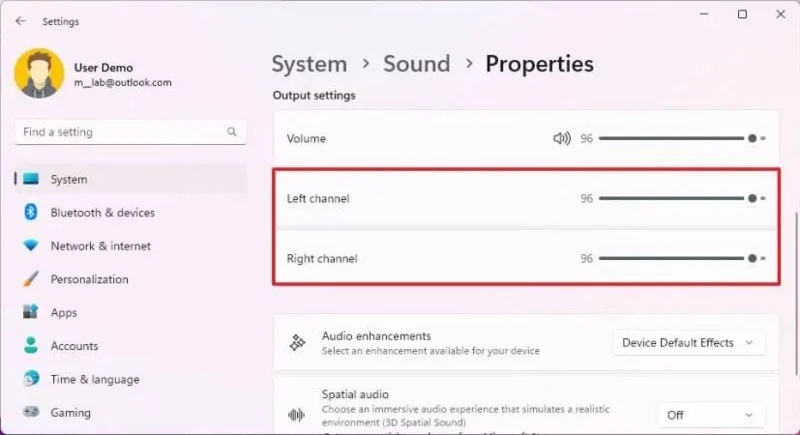
Task: Click the Spatial audio description text
Action: point(465,416)
